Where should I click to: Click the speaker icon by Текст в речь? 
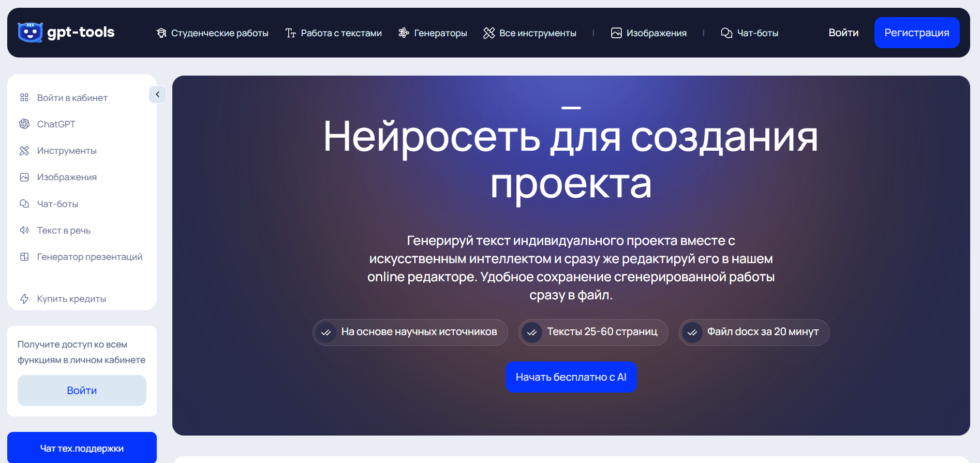24,230
